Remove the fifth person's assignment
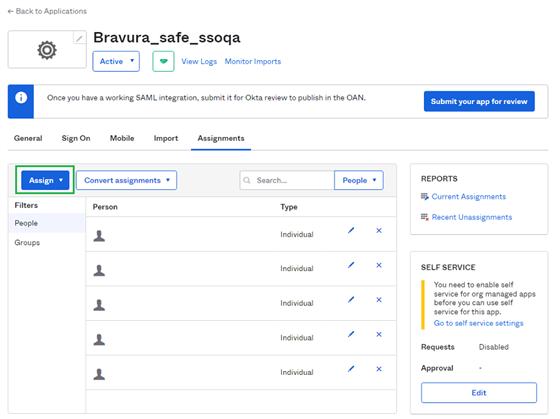560x419 pixels. (379, 369)
